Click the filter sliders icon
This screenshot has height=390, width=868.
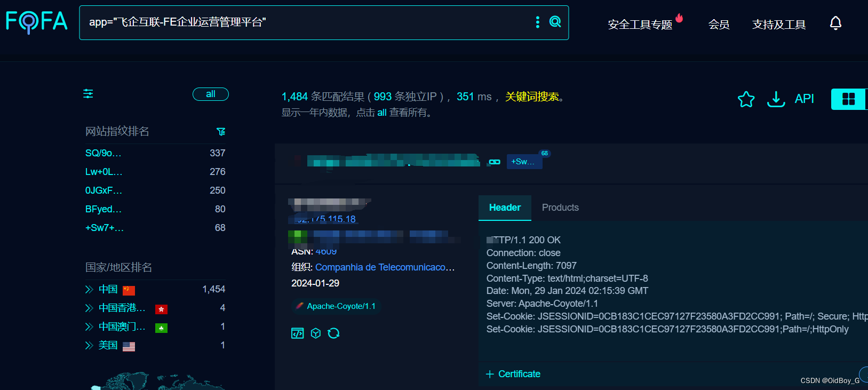pyautogui.click(x=88, y=94)
